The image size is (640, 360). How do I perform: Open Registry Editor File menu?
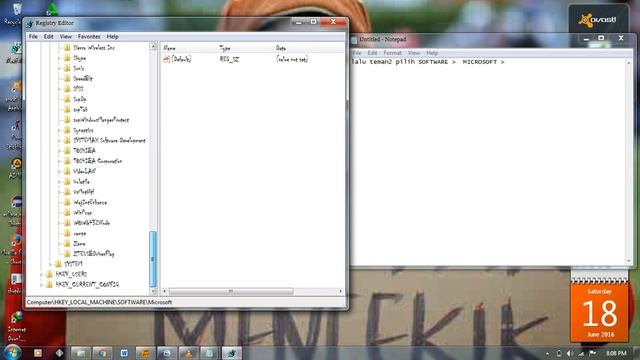pyautogui.click(x=33, y=37)
